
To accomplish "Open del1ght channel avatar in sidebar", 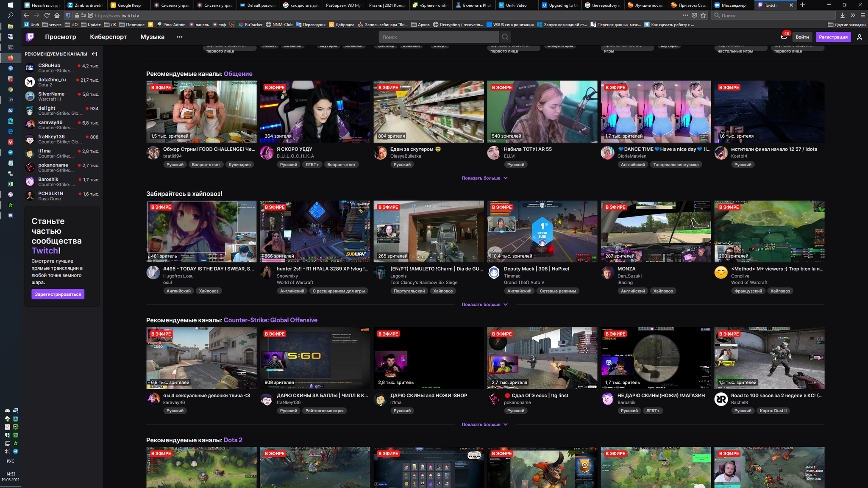I will pyautogui.click(x=30, y=111).
